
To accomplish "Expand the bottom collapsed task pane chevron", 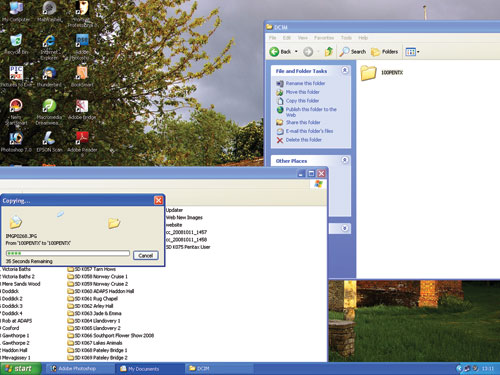I will tap(345, 228).
